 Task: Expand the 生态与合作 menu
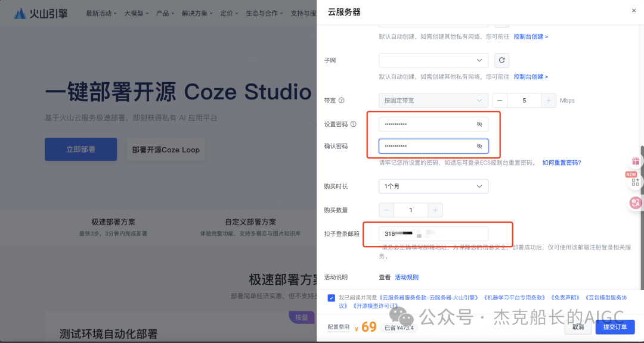click(x=265, y=14)
